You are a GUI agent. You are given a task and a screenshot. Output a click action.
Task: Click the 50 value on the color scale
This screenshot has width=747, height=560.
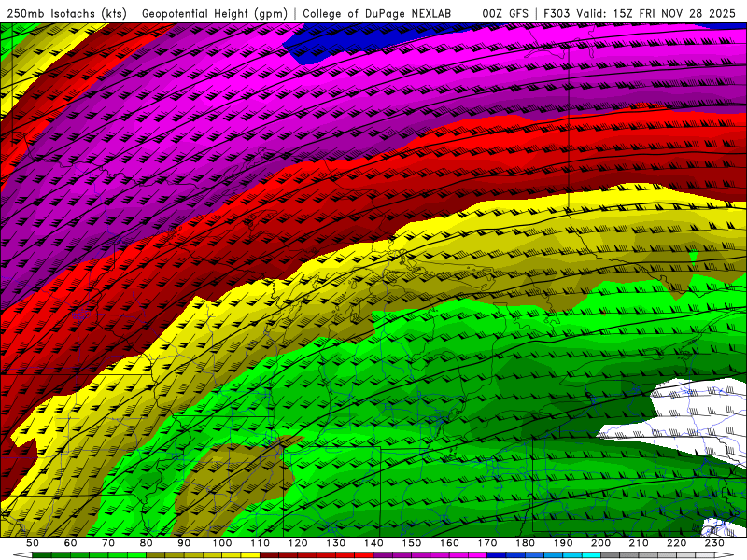[x=33, y=543]
